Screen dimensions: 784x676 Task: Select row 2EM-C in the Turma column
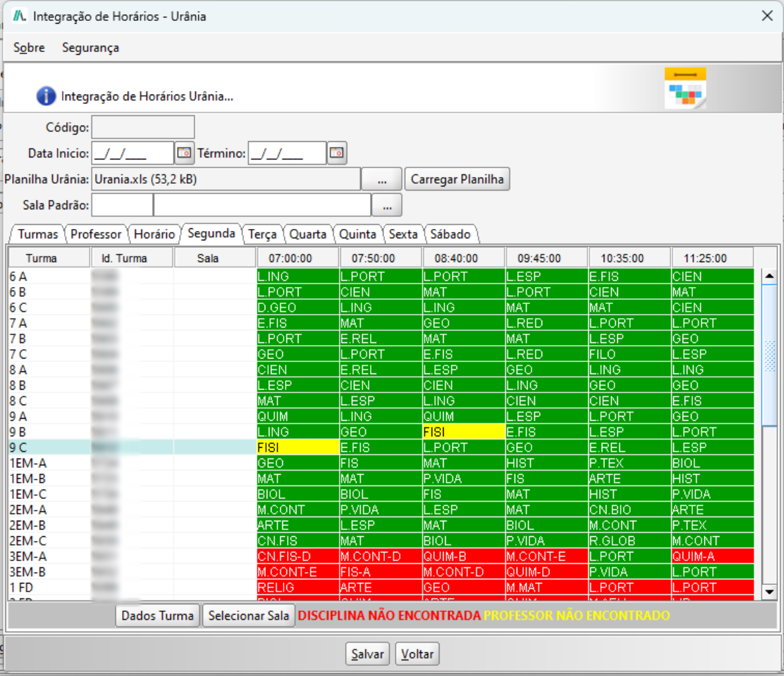click(x=49, y=540)
